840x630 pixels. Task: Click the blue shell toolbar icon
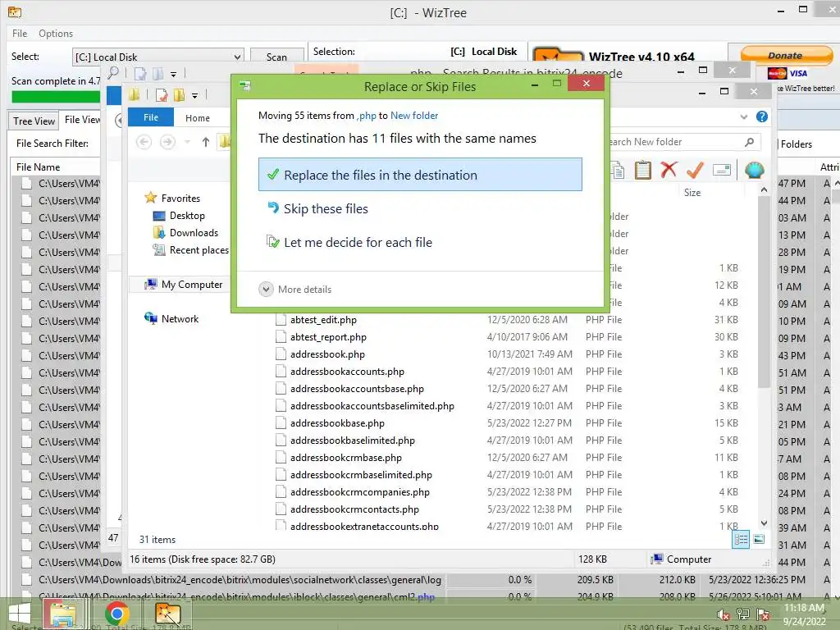pos(755,170)
